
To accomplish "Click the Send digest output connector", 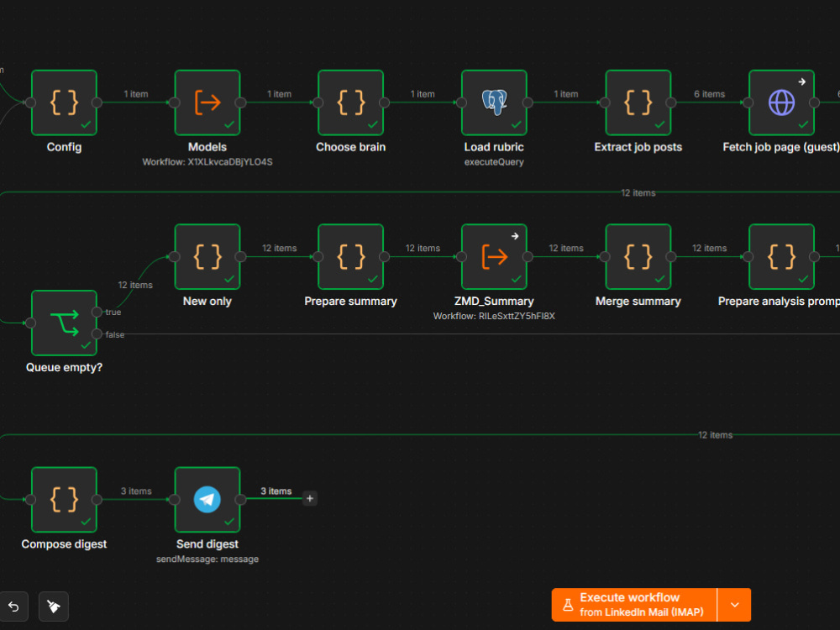I will pos(240,499).
